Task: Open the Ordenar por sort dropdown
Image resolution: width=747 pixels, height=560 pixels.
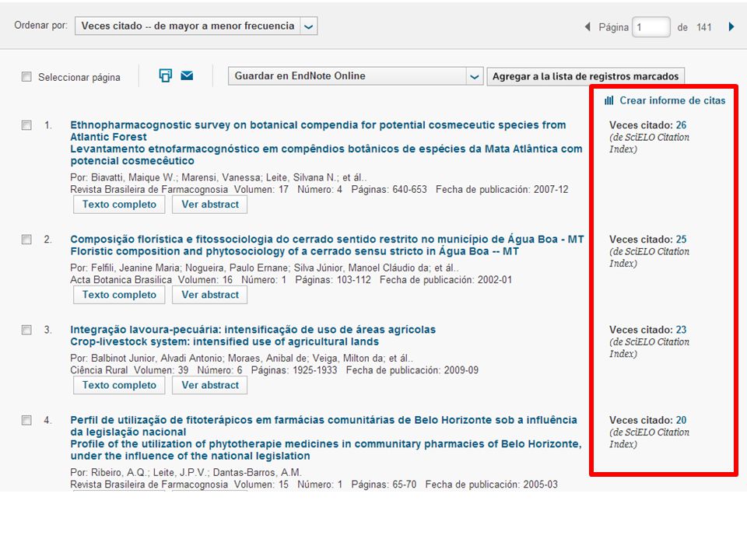Action: pyautogui.click(x=196, y=26)
